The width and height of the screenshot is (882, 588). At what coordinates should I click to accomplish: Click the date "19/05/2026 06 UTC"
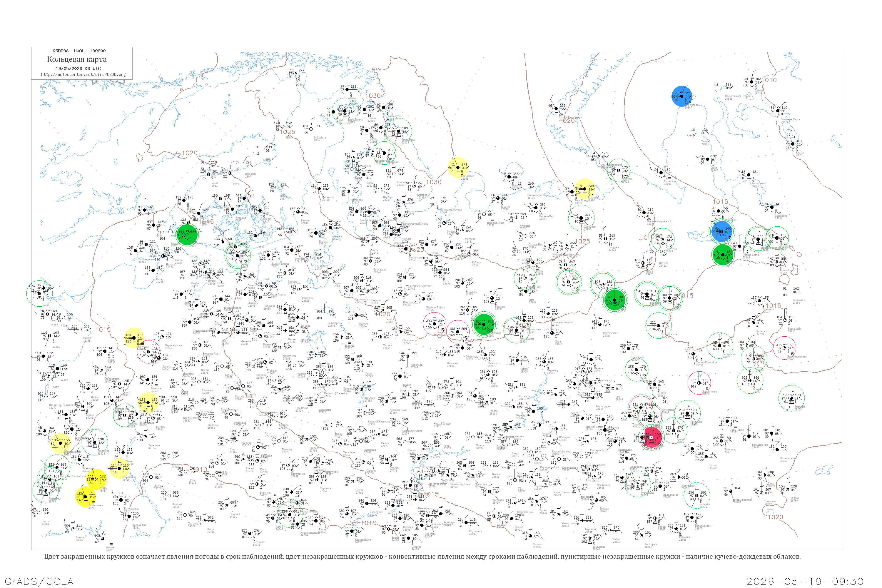point(78,69)
